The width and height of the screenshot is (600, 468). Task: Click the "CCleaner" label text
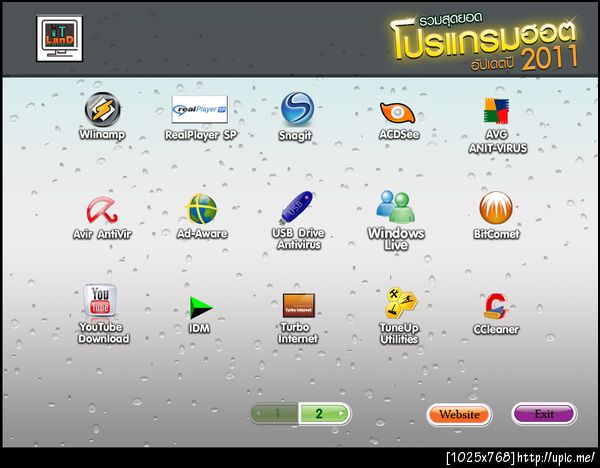[x=496, y=329]
